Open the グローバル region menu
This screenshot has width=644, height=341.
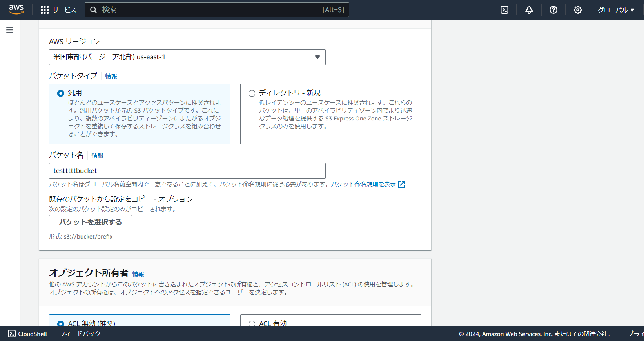[x=616, y=10]
